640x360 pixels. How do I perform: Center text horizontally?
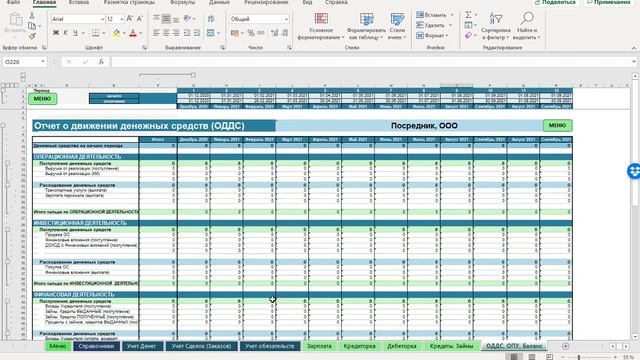click(x=166, y=33)
